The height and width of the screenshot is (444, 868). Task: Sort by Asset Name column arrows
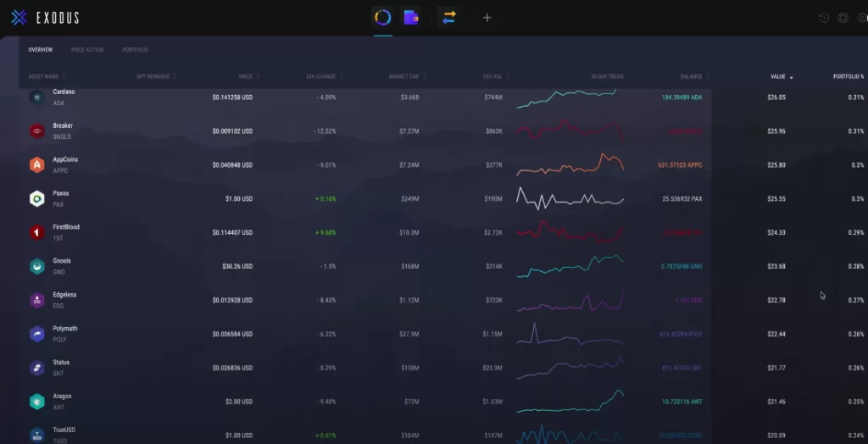click(x=64, y=76)
